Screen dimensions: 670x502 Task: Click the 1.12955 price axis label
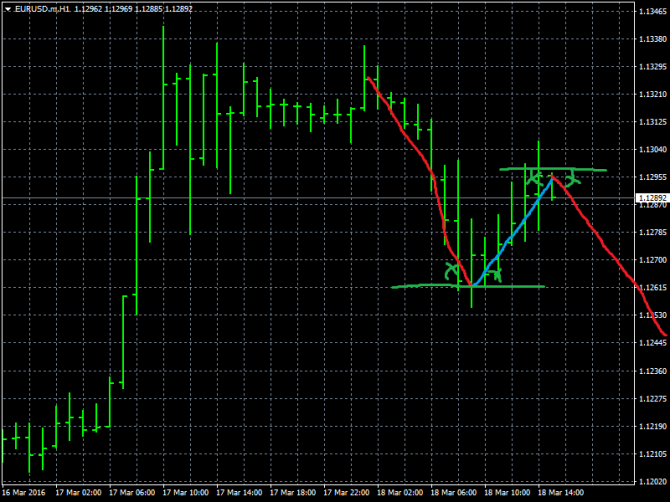[652, 177]
